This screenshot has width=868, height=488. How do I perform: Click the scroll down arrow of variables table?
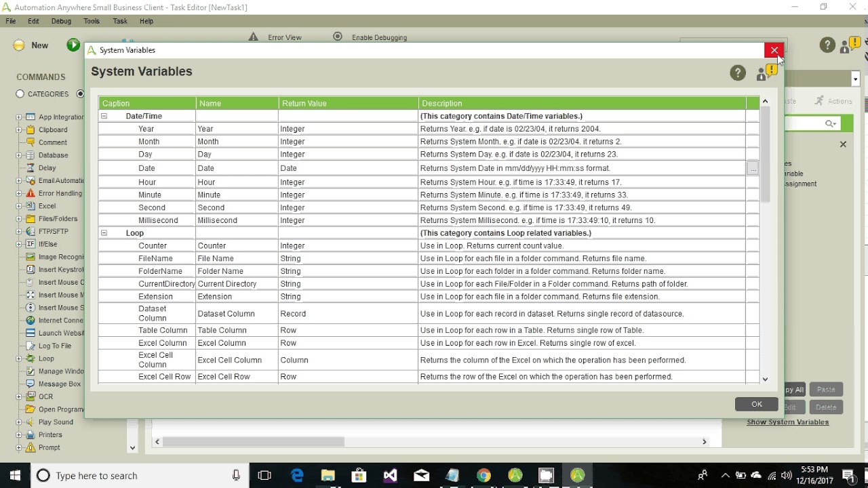[765, 380]
